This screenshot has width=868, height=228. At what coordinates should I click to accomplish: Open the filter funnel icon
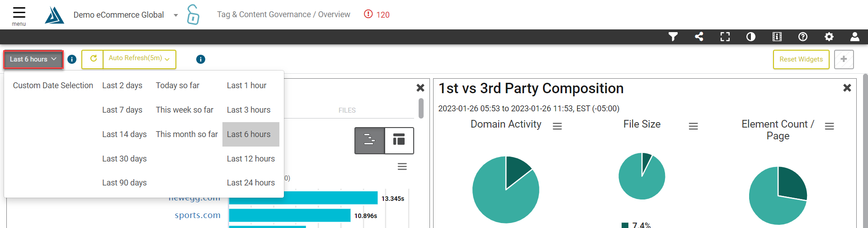673,37
